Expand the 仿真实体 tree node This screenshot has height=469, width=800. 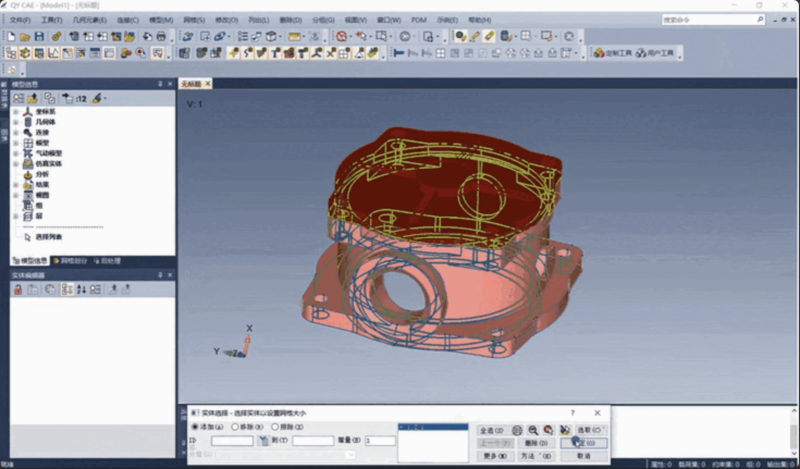[x=15, y=163]
